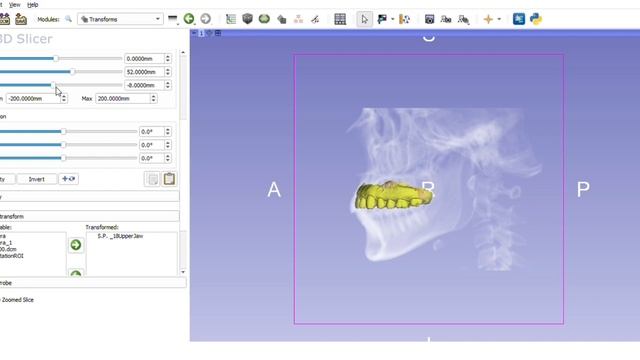The image size is (640, 360).
Task: Open the module search magnifier icon
Action: pyautogui.click(x=68, y=19)
